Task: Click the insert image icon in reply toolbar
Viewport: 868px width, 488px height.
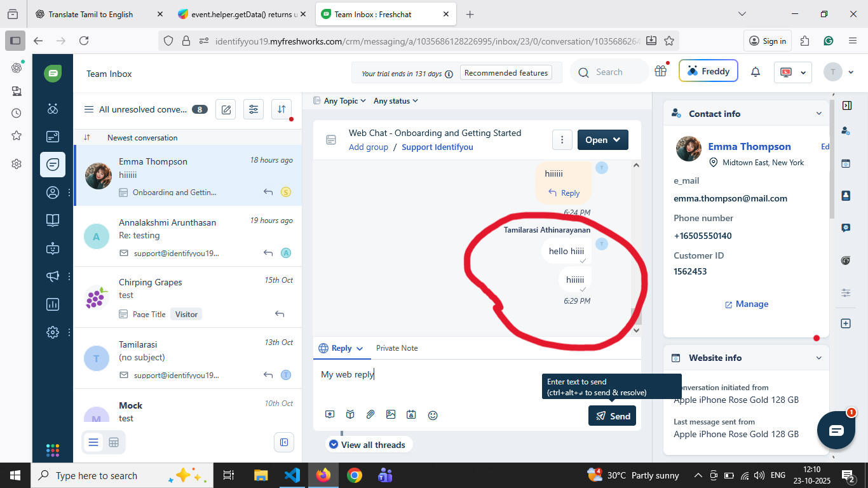Action: click(391, 415)
